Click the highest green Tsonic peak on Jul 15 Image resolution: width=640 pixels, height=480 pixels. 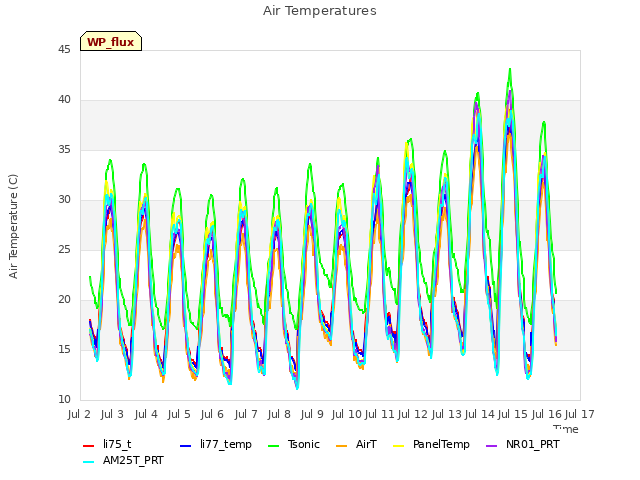click(510, 69)
